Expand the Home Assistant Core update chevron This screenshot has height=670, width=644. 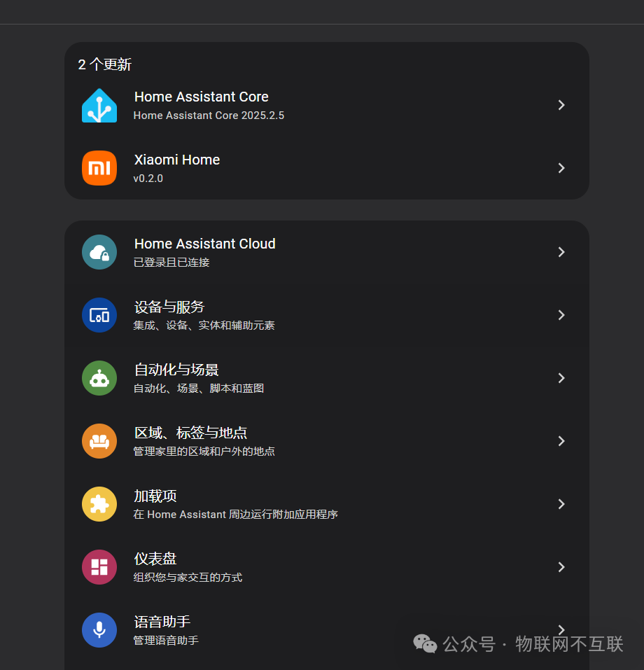click(x=561, y=105)
